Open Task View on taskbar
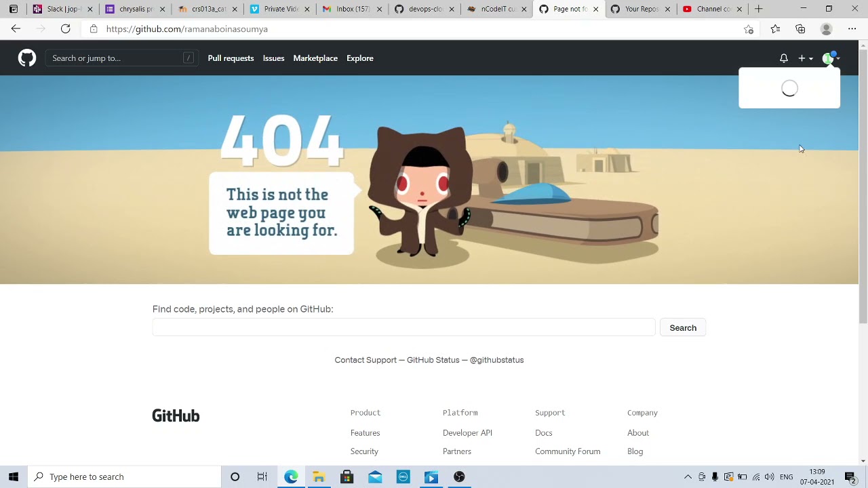Image resolution: width=868 pixels, height=488 pixels. pyautogui.click(x=262, y=477)
